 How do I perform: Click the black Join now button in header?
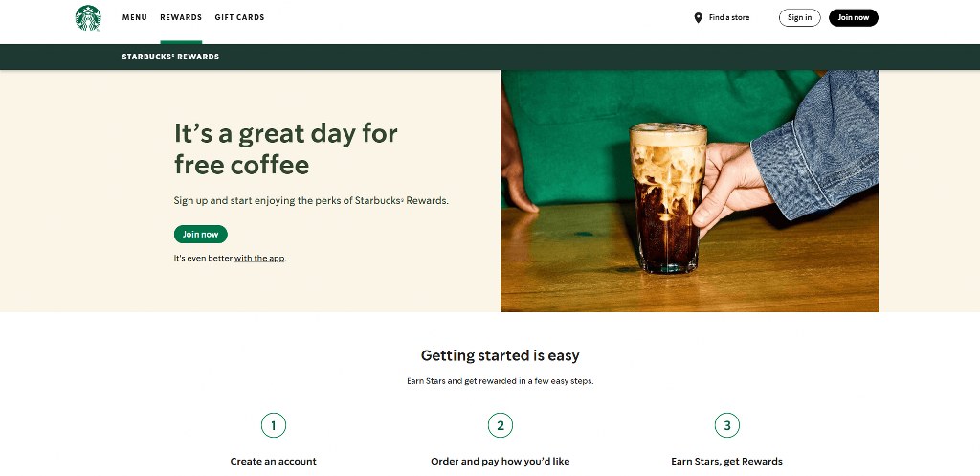853,17
